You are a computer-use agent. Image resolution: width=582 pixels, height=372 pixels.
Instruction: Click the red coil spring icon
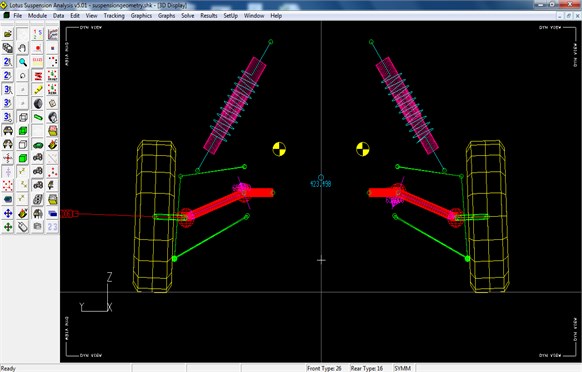(x=37, y=76)
